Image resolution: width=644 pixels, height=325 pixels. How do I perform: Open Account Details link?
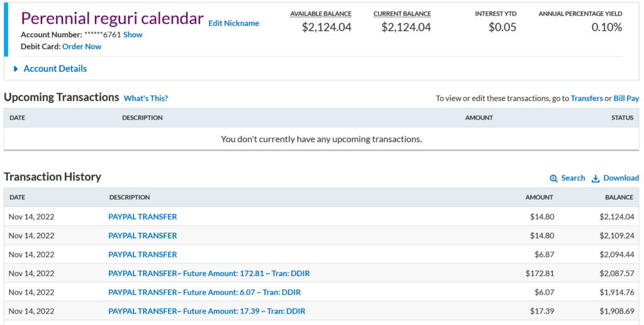pyautogui.click(x=55, y=69)
